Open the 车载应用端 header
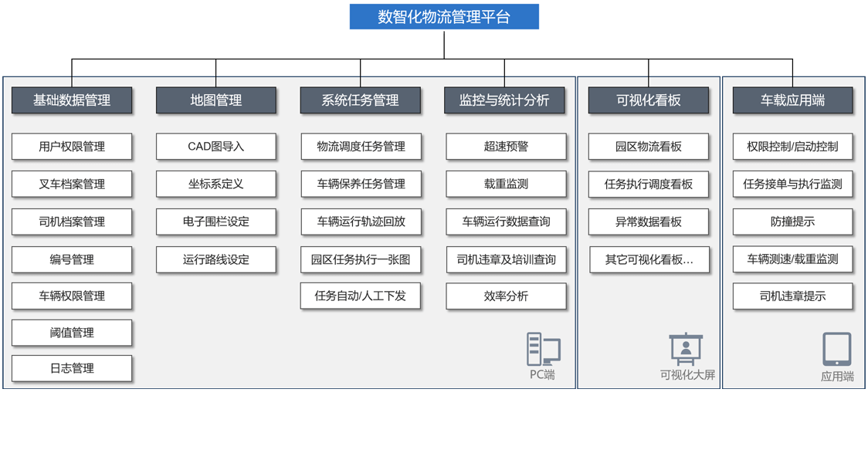Image resolution: width=868 pixels, height=460 pixels. tap(792, 100)
